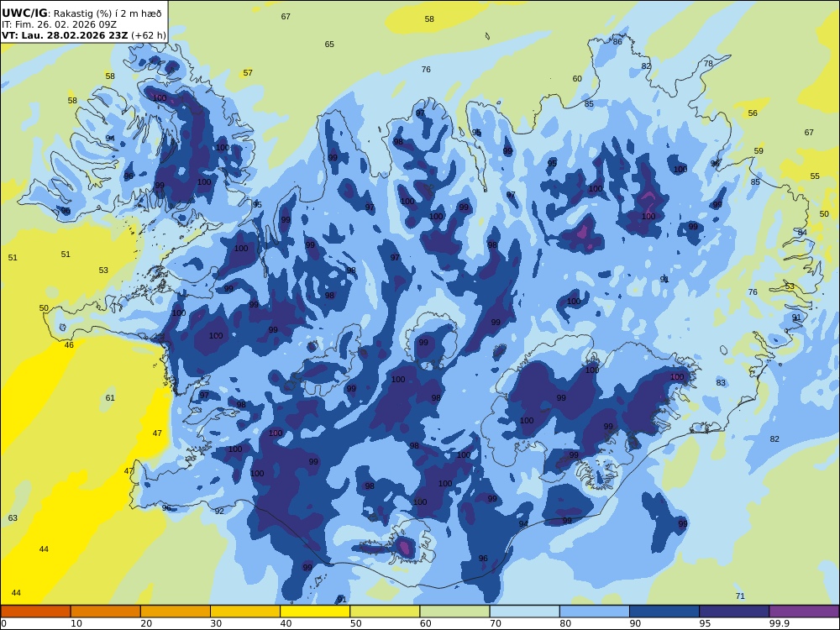The width and height of the screenshot is (840, 630).
Task: Click the dark orange 0–10 legend color segment
Action: (x=36, y=612)
